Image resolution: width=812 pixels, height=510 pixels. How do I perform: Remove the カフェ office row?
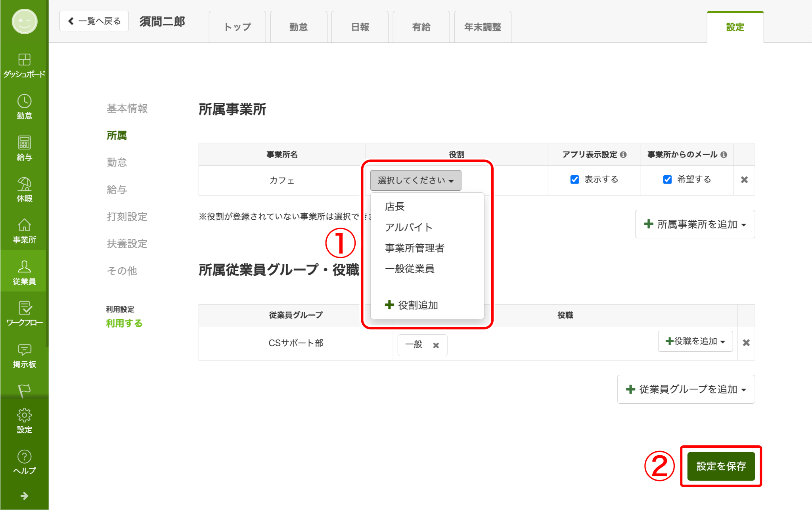point(744,180)
